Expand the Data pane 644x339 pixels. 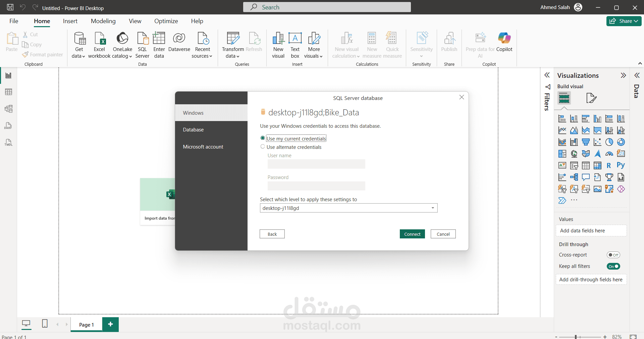click(637, 75)
